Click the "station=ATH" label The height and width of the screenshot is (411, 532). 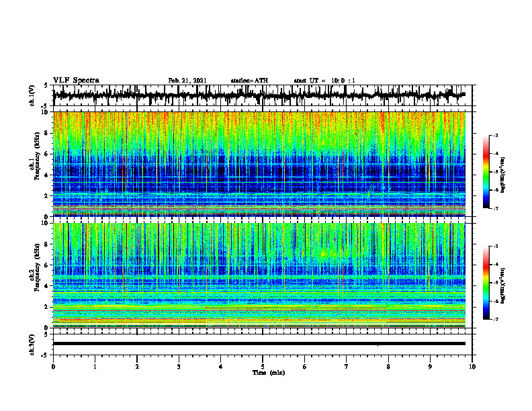click(249, 81)
